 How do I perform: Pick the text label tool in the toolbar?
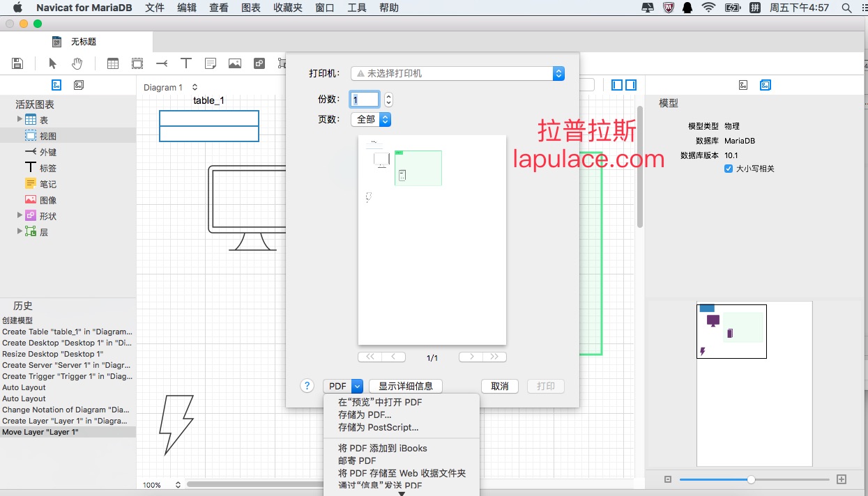point(186,63)
